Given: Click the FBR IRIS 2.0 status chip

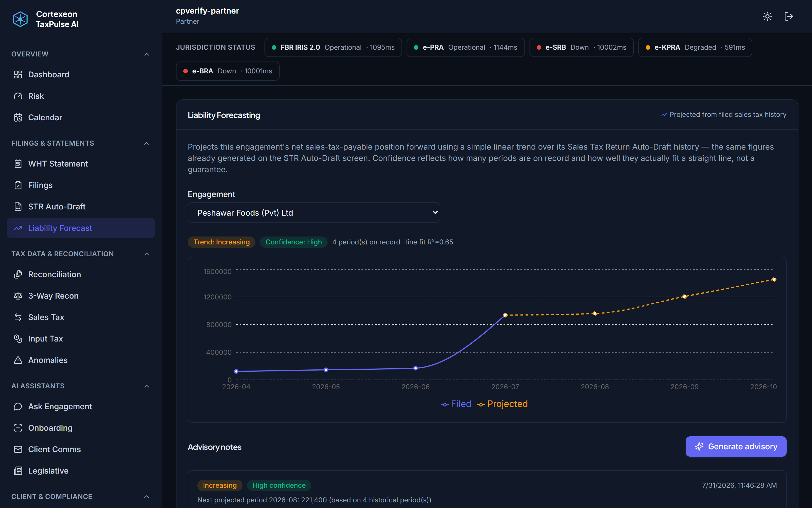Looking at the screenshot, I should (x=333, y=47).
